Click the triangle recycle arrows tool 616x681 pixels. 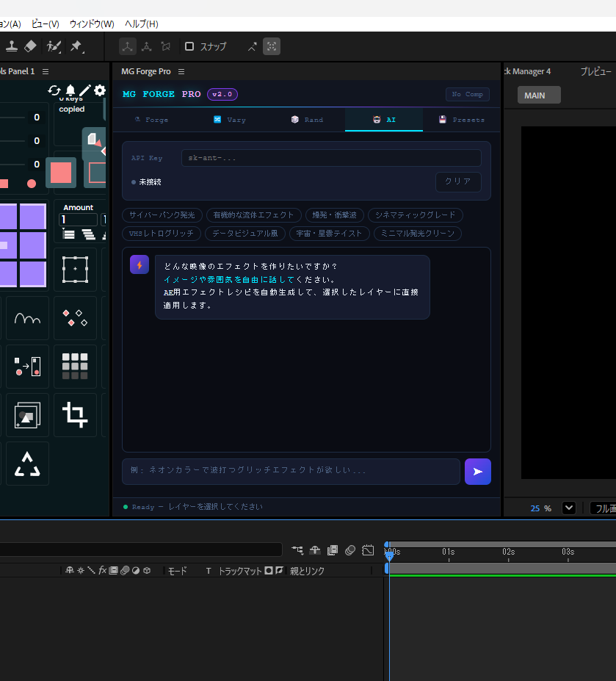pos(27,464)
